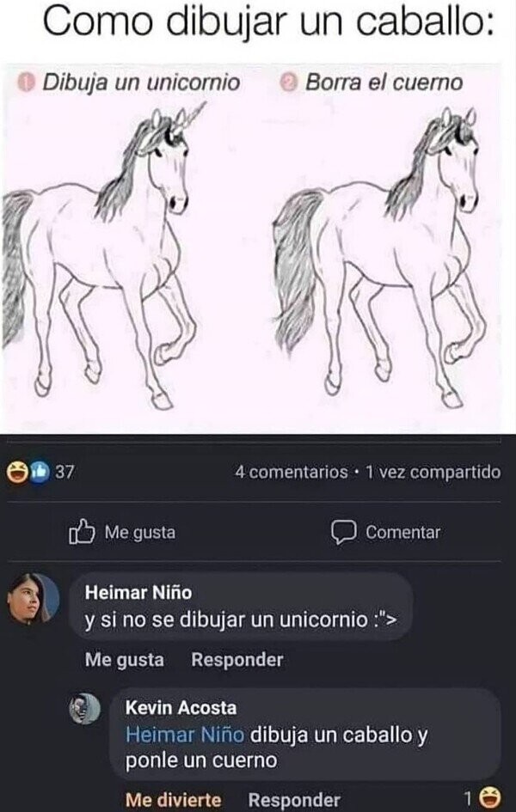This screenshot has width=516, height=812.
Task: Click Responder under Kevin Acosta's reply
Action: pos(294,800)
